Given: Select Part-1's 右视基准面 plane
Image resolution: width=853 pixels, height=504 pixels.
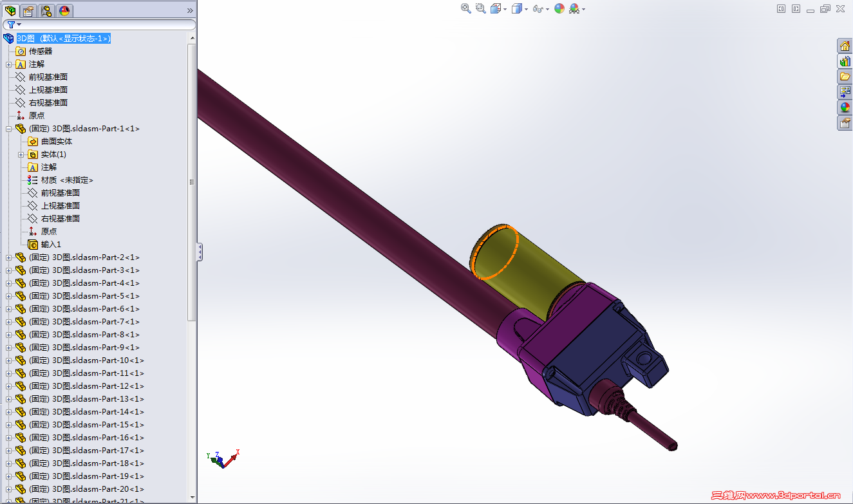Looking at the screenshot, I should (61, 219).
